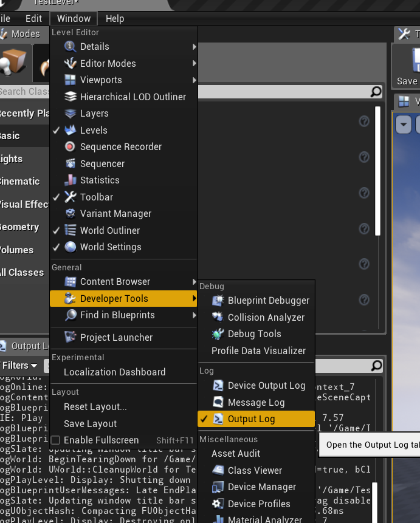This screenshot has width=420, height=523.
Task: Select the Geometry category in Modes panel
Action: click(24, 227)
